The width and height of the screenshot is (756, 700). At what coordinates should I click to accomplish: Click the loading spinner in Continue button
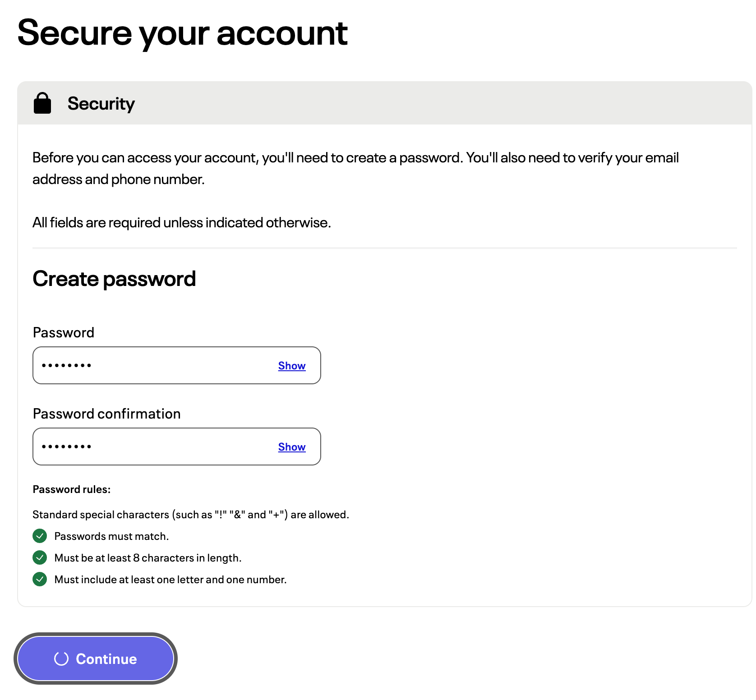(61, 659)
